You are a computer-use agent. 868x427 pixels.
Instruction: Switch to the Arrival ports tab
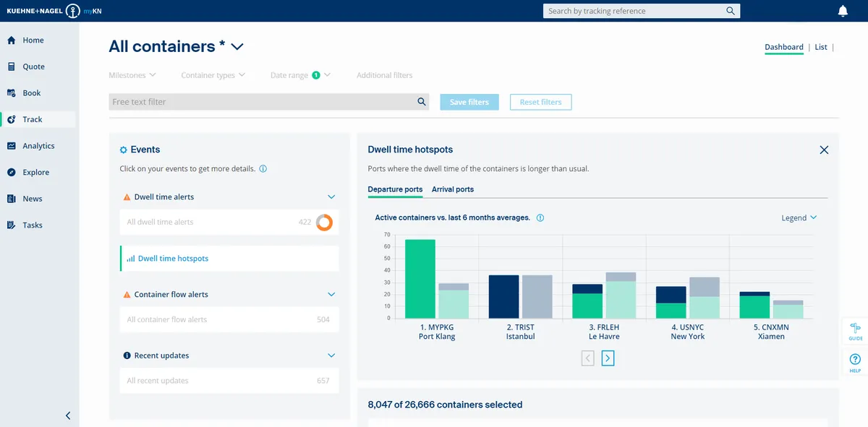pos(453,189)
